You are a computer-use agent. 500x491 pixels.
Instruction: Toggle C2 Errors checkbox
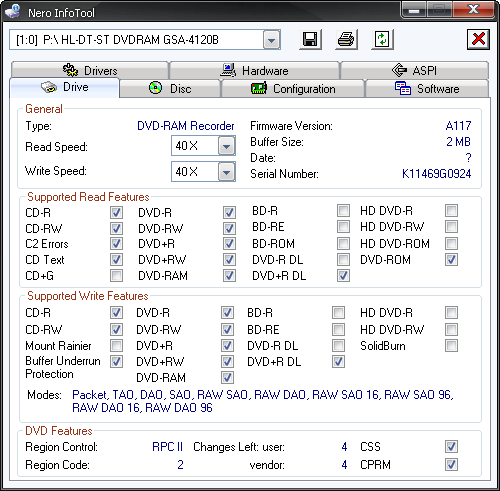[x=116, y=244]
